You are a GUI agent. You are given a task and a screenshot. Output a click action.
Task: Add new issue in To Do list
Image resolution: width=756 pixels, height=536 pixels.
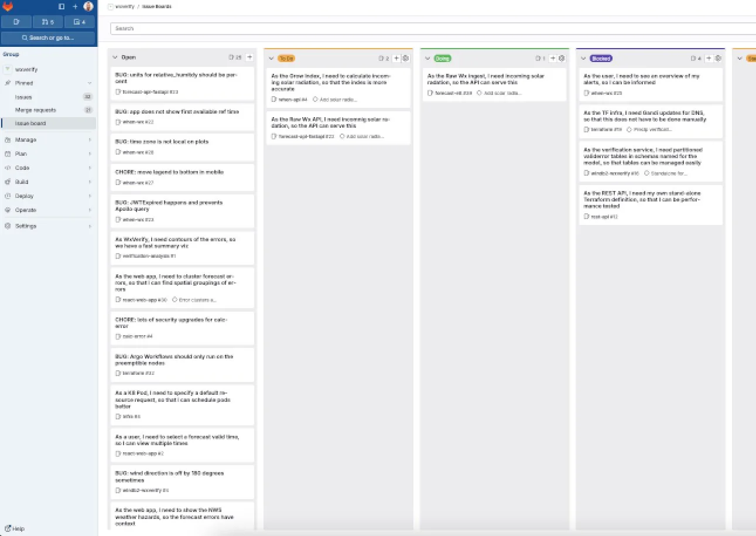click(396, 58)
